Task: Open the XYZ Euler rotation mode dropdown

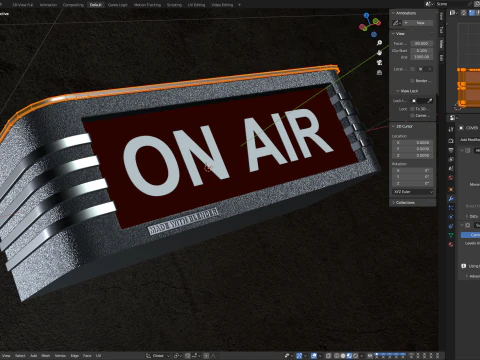Action: [413, 192]
